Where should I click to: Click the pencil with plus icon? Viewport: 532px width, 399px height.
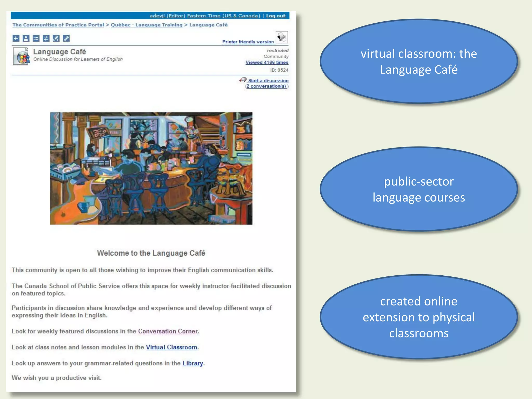pos(56,38)
